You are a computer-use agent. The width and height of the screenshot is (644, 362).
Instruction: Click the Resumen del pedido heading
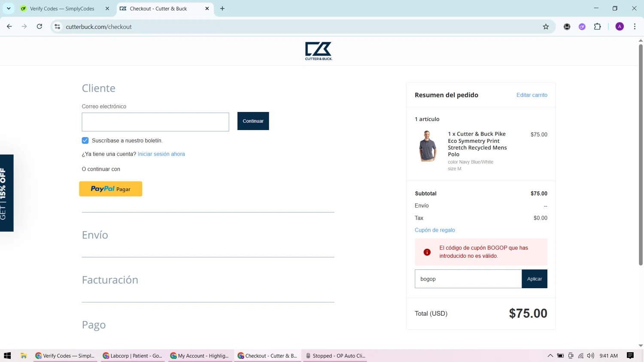coord(447,95)
